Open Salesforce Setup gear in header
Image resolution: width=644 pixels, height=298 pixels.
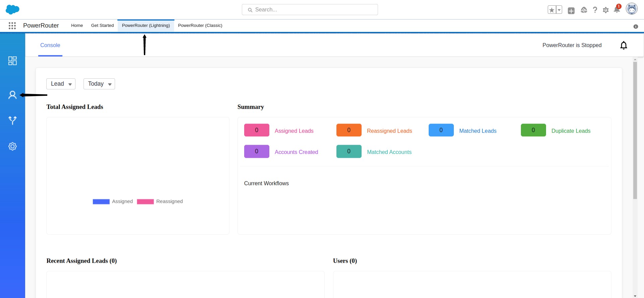[606, 10]
